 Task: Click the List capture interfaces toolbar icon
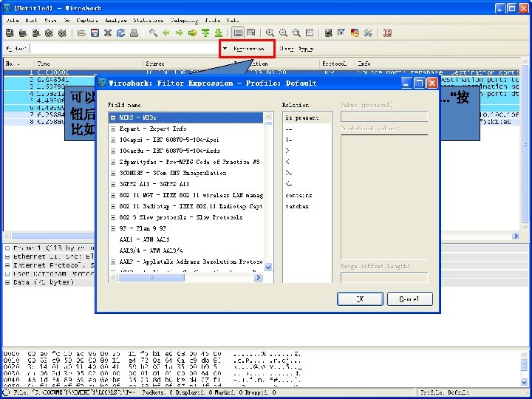10,33
